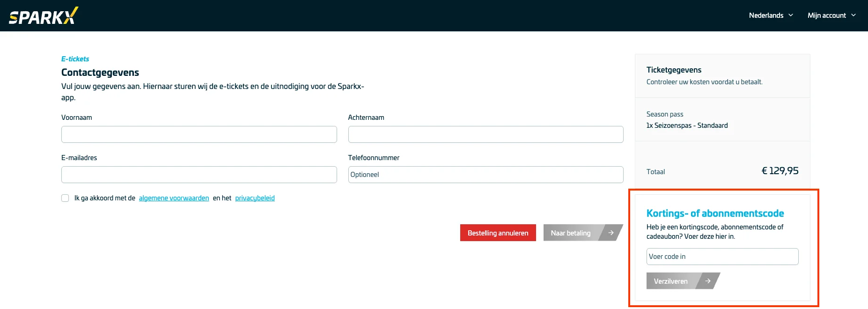Click the € 129,95 total amount
The height and width of the screenshot is (309, 868).
pos(780,171)
